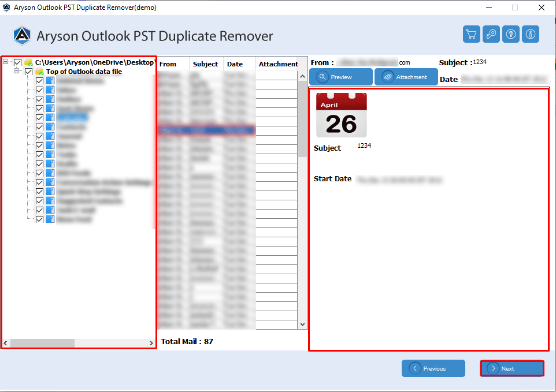
Task: Sort by the From column header
Action: (x=173, y=64)
